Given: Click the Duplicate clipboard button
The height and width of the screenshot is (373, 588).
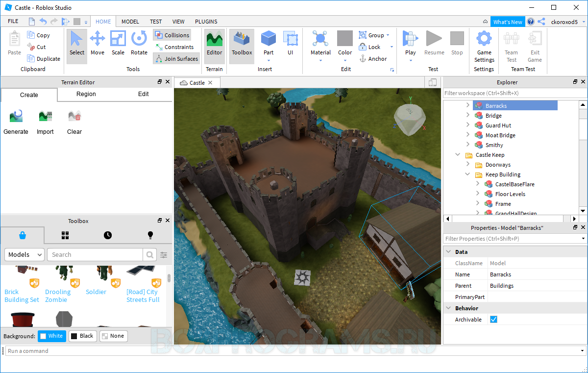Looking at the screenshot, I should [44, 59].
